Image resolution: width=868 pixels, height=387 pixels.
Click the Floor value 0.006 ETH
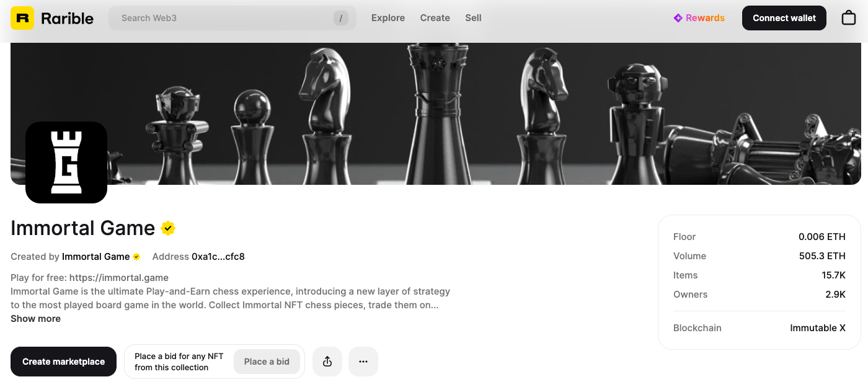(822, 237)
